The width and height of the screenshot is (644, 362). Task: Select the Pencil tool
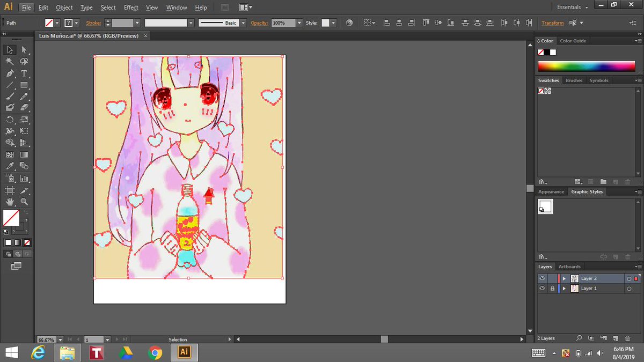click(24, 97)
